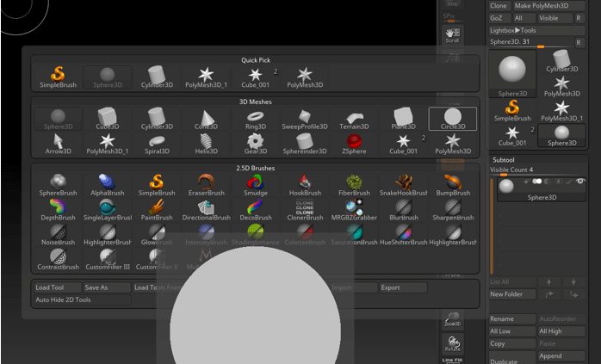Adjust the Visible Count slider

537,171
